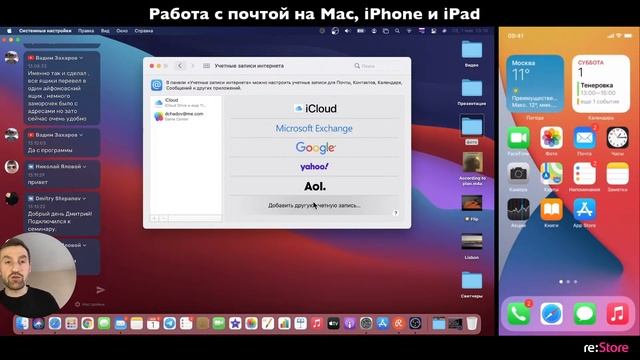Show all preferences grid icon
The image size is (640, 360).
click(207, 66)
